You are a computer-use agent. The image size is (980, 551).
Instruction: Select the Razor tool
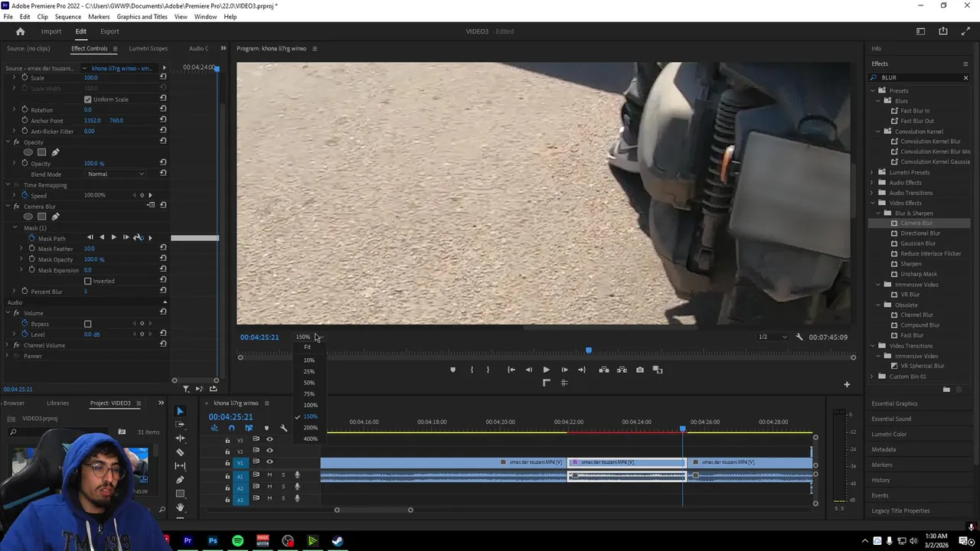[x=180, y=452]
